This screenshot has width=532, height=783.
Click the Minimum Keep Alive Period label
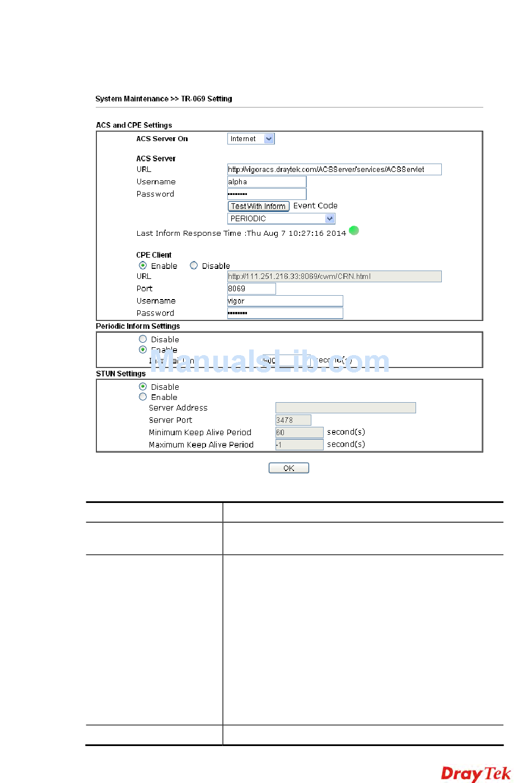(x=200, y=432)
